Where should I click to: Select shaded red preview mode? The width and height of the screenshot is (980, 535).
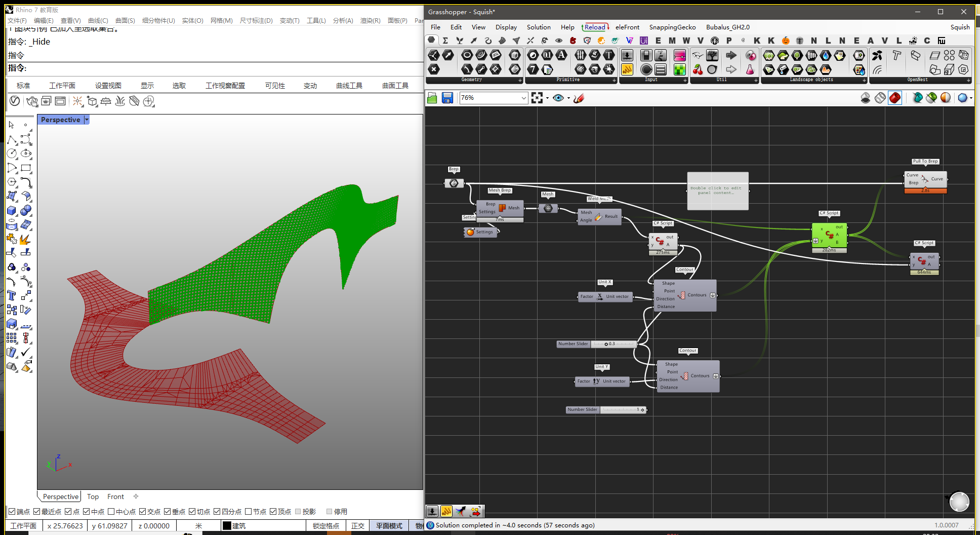(895, 98)
